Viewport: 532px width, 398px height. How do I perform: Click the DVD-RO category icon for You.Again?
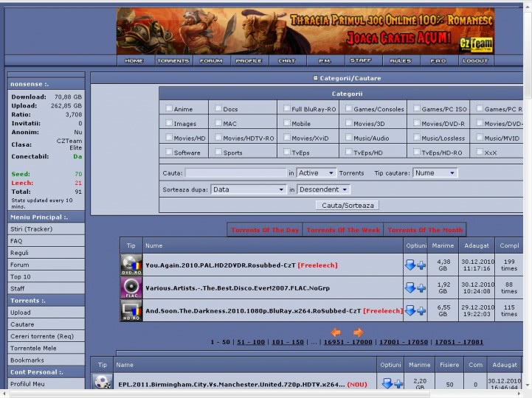click(131, 265)
